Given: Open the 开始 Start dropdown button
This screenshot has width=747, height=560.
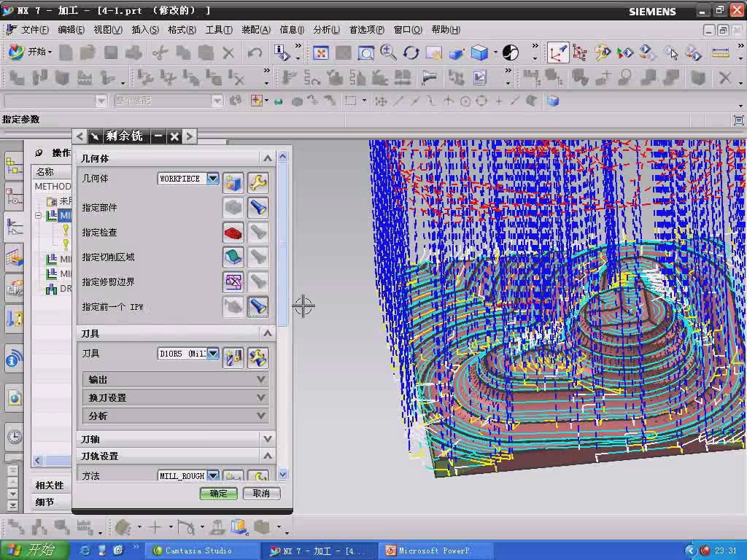Looking at the screenshot, I should 29,52.
